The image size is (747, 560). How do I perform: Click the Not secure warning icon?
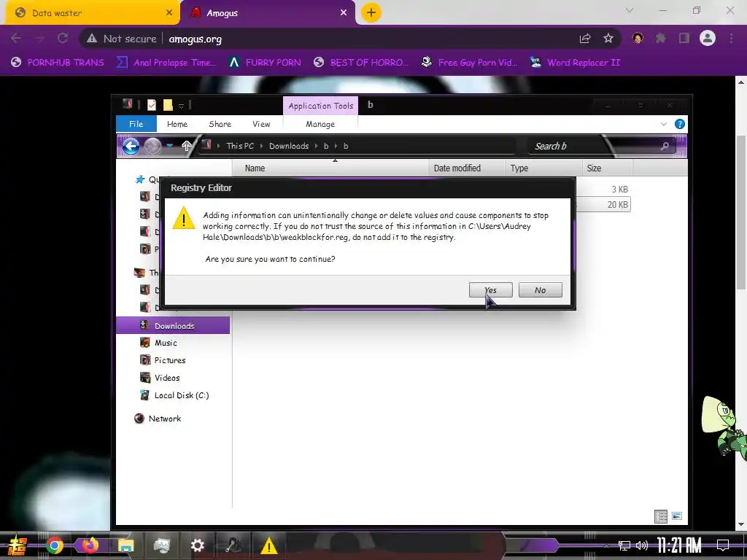point(92,39)
